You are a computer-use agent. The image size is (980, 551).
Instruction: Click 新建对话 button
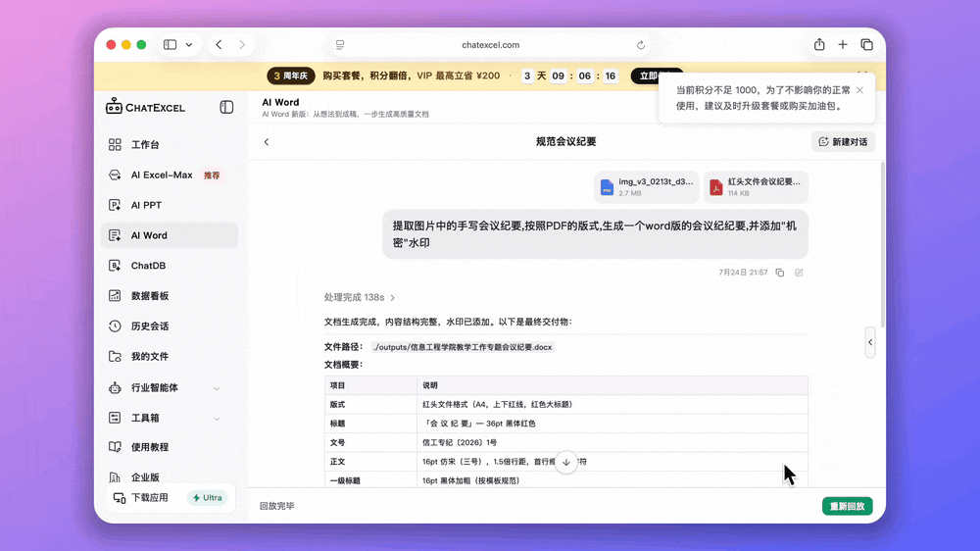[843, 142]
